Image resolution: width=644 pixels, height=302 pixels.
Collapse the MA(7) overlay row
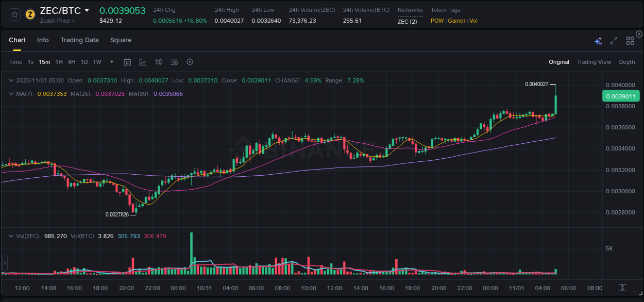pyautogui.click(x=11, y=94)
